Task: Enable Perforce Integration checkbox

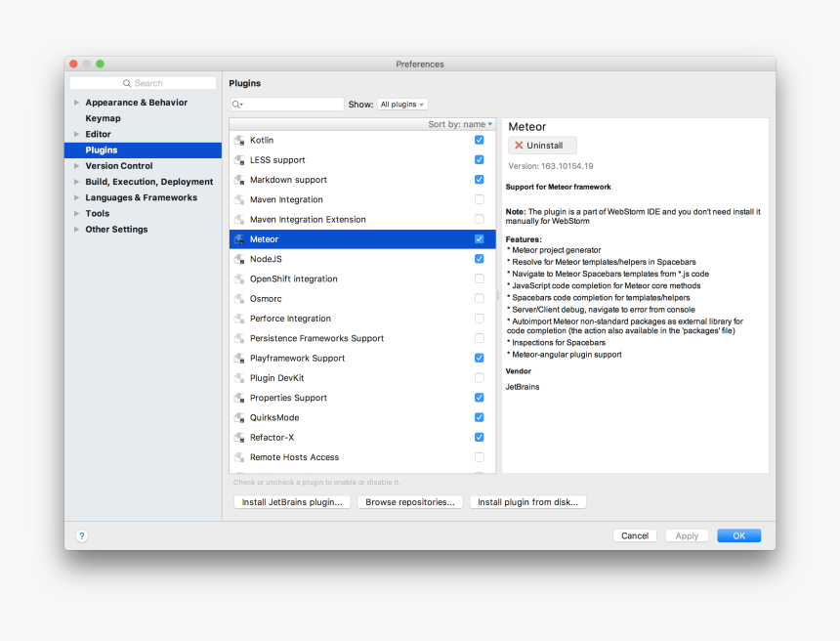Action: click(x=480, y=319)
